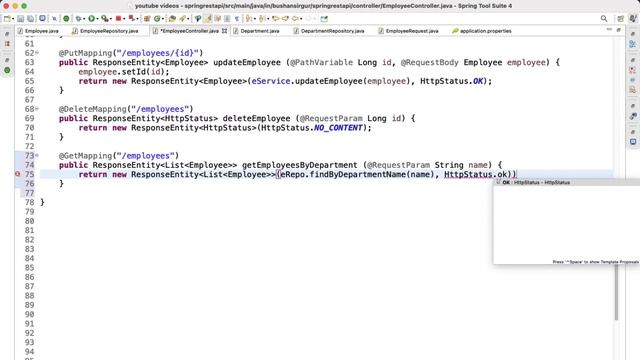
Task: Click the NO_CONTENT constant on line 70
Action: click(x=338, y=128)
